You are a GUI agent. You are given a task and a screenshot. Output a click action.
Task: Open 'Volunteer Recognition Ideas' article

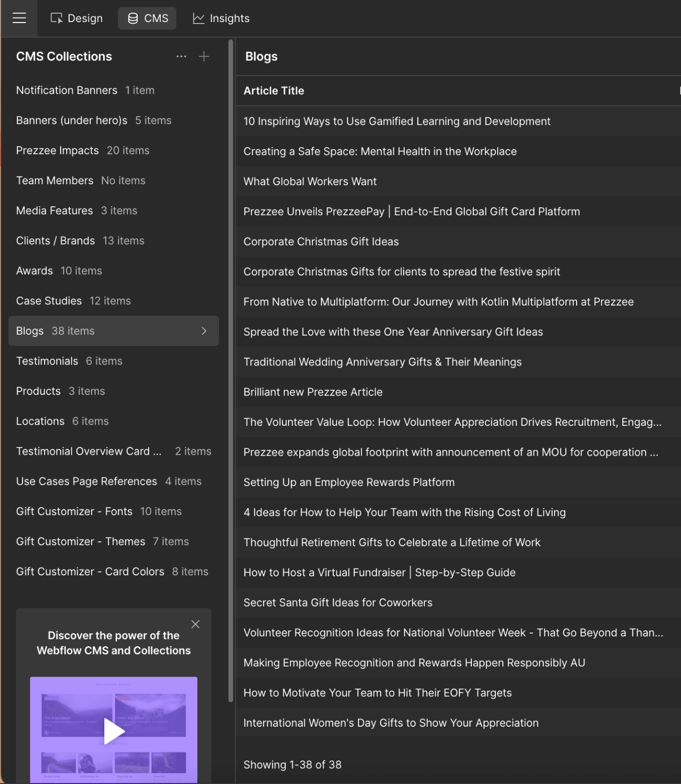(x=459, y=633)
